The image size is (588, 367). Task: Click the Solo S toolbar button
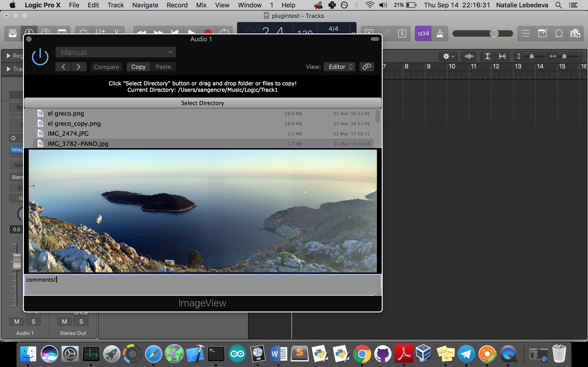(x=402, y=33)
